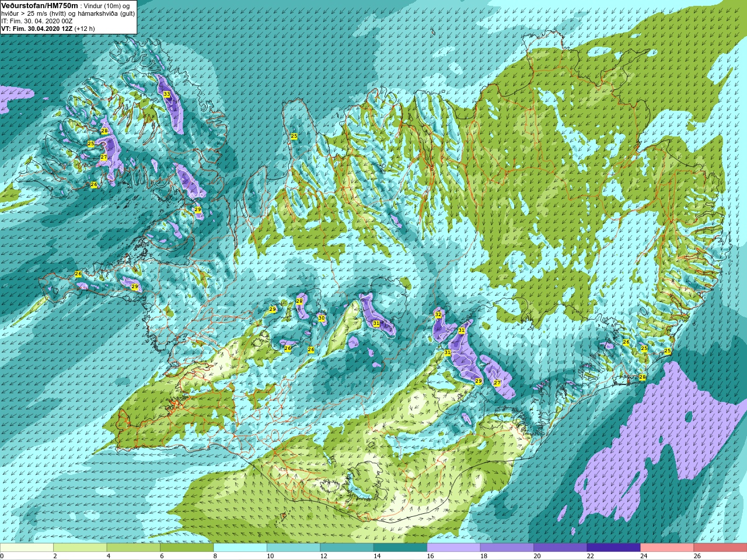Click the legend scale value '12'

[323, 556]
